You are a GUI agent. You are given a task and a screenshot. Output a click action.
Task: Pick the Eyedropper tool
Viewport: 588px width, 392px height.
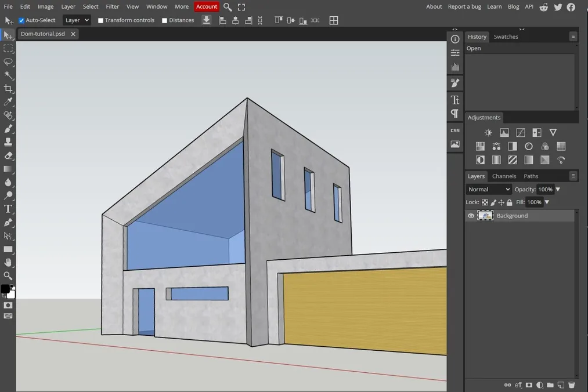8,101
